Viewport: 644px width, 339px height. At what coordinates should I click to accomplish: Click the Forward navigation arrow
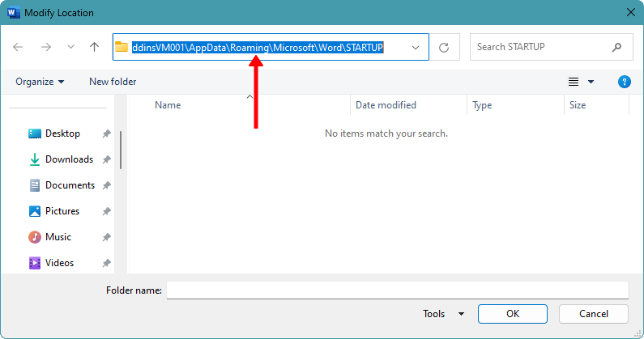click(45, 48)
